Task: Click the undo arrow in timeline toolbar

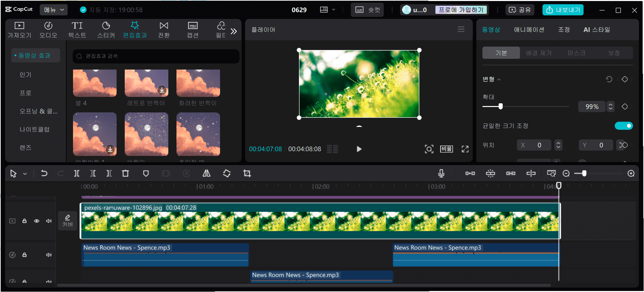Action: click(44, 174)
